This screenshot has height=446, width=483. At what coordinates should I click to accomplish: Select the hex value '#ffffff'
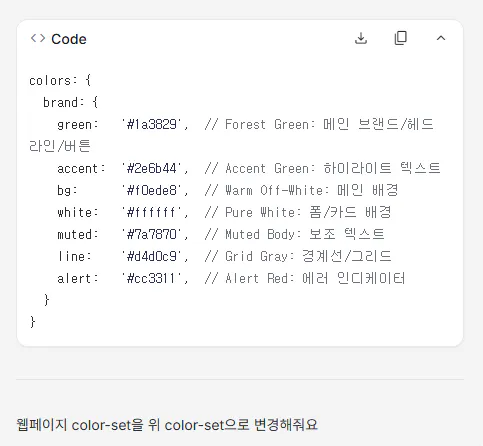152,212
